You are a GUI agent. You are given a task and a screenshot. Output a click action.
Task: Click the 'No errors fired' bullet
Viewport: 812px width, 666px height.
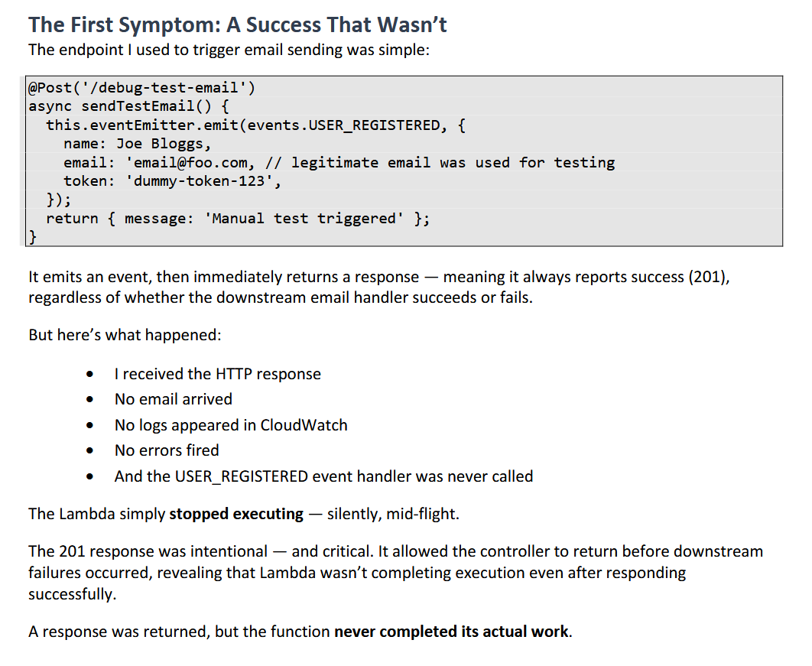point(167,450)
